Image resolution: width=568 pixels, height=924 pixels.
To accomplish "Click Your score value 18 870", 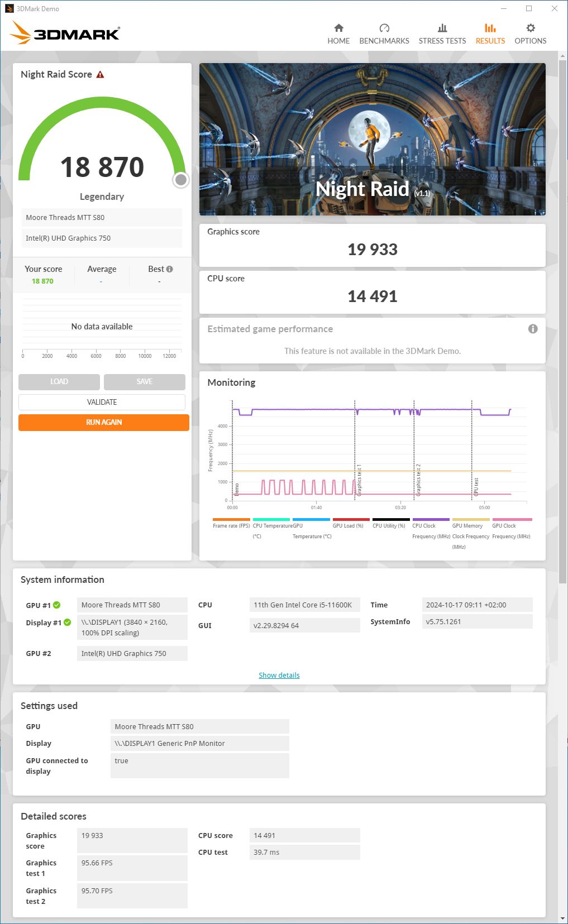I will (42, 281).
